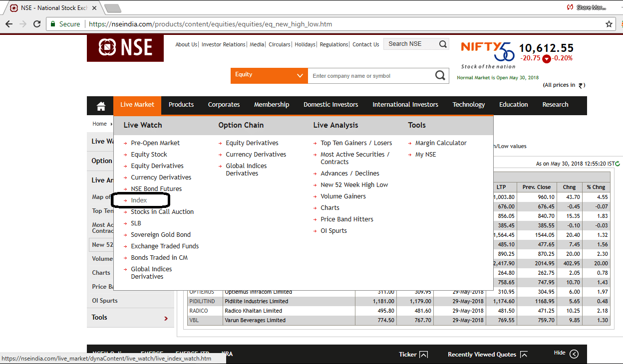Open the Research menu

(x=556, y=105)
